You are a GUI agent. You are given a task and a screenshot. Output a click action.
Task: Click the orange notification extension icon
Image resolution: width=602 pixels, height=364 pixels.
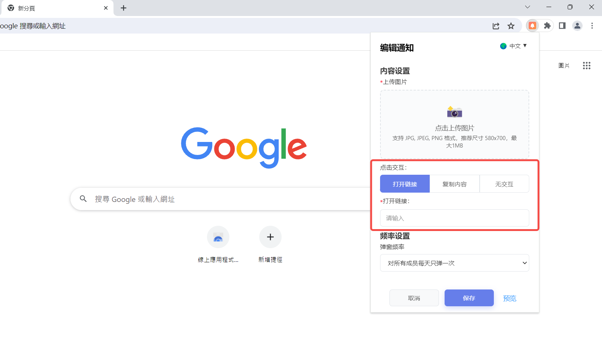click(532, 26)
